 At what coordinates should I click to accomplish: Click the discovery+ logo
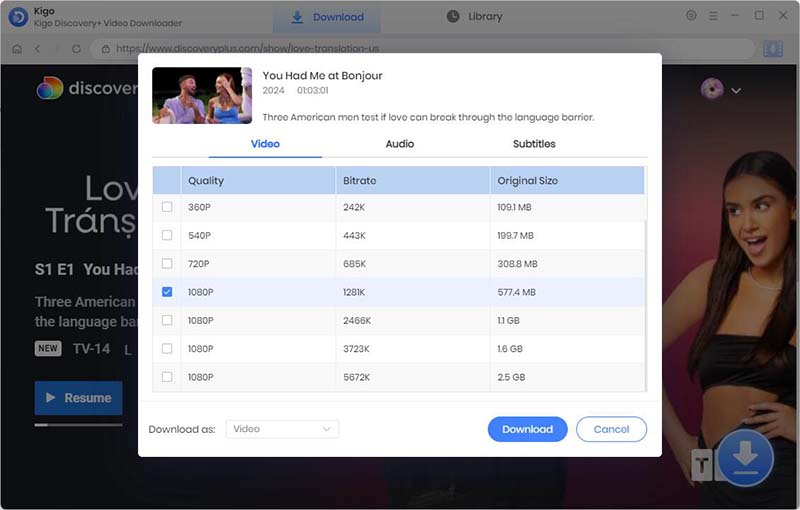pos(87,88)
